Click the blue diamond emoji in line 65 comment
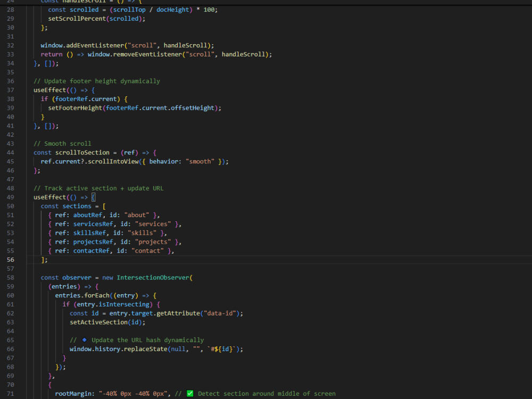Screen dimensions: 532x399 click(x=85, y=339)
